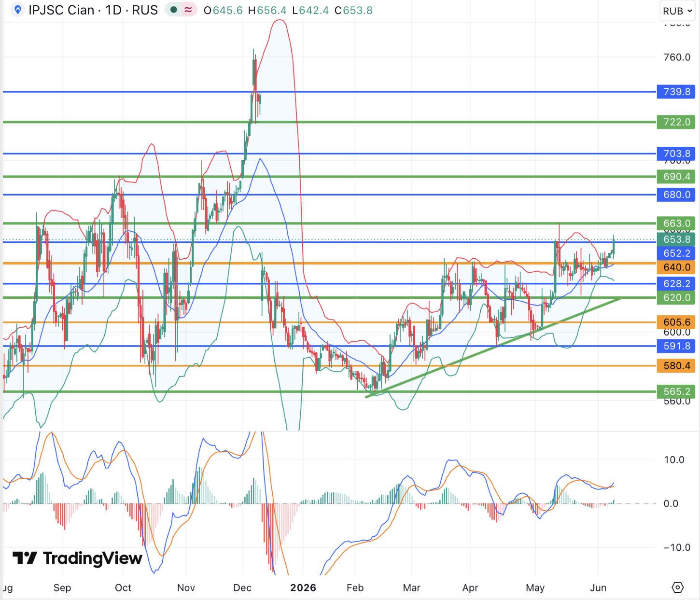Image resolution: width=700 pixels, height=600 pixels.
Task: Click the 680.0 blue price label
Action: [x=676, y=195]
